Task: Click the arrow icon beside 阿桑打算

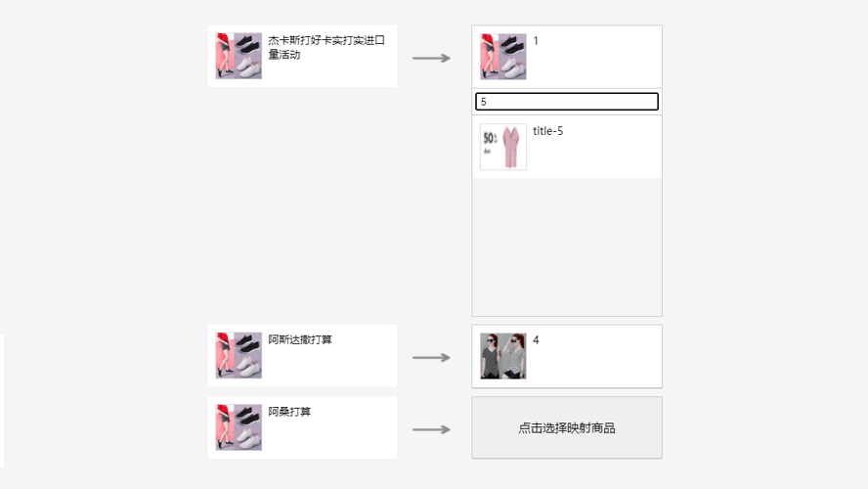Action: [431, 429]
